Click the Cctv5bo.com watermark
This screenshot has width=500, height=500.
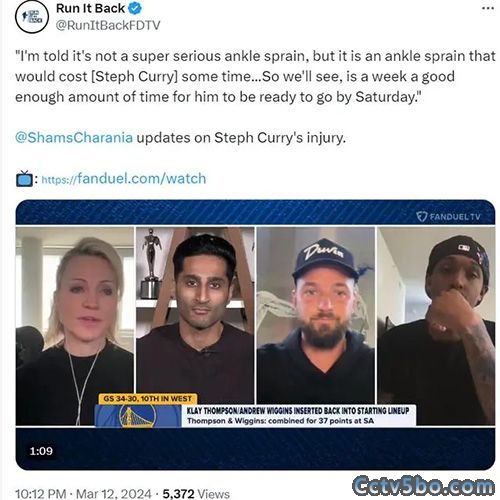click(x=423, y=486)
